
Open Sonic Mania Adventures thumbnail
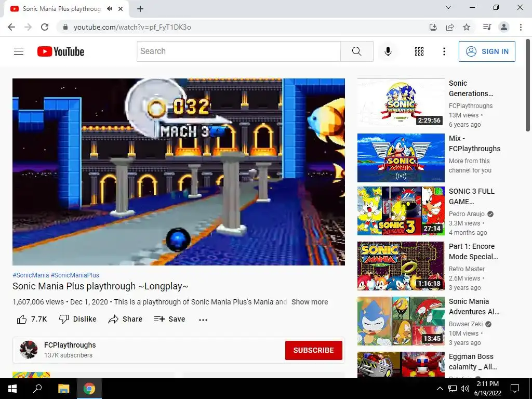pyautogui.click(x=401, y=321)
